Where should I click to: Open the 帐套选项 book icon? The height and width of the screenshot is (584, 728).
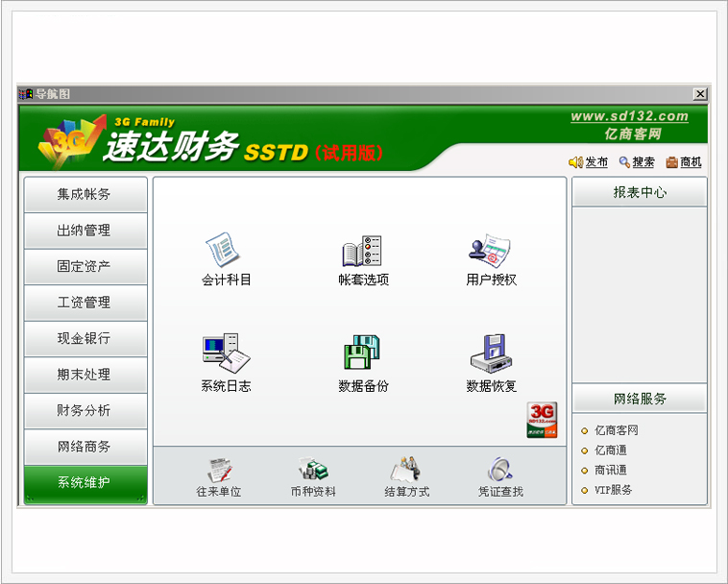tap(362, 251)
